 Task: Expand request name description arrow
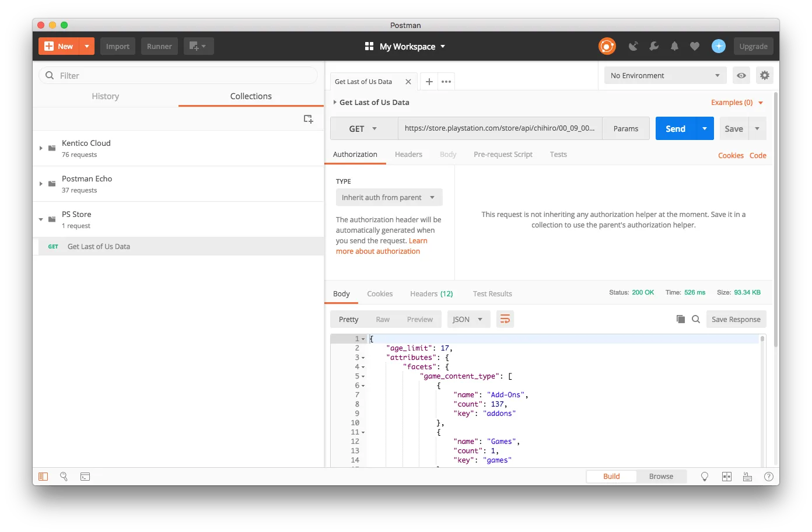pos(335,102)
